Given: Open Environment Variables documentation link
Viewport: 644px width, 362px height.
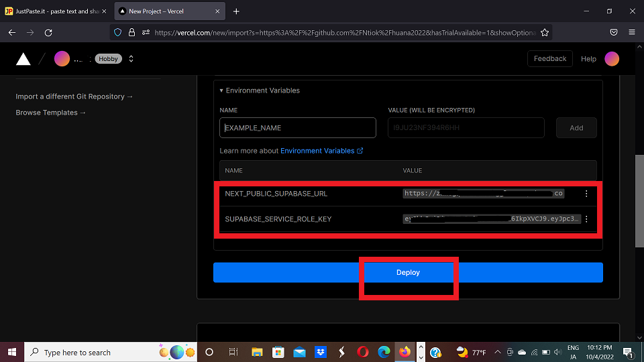Looking at the screenshot, I should pyautogui.click(x=321, y=151).
